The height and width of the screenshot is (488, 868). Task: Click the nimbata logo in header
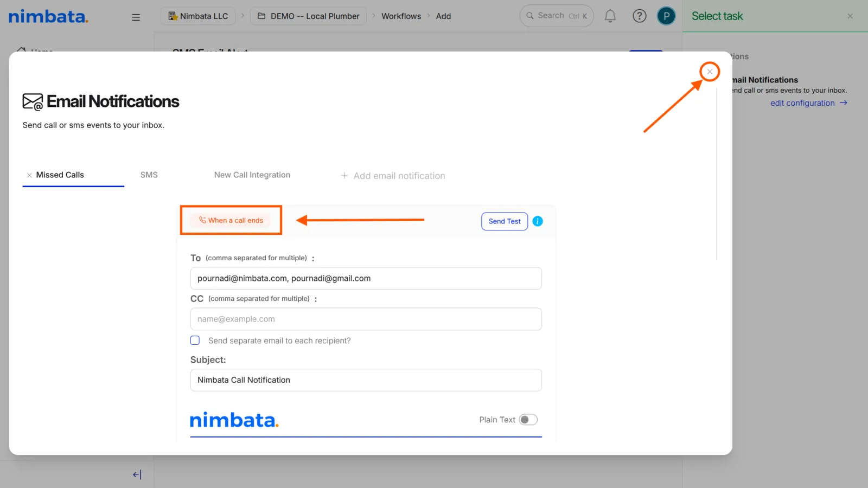[x=48, y=16]
